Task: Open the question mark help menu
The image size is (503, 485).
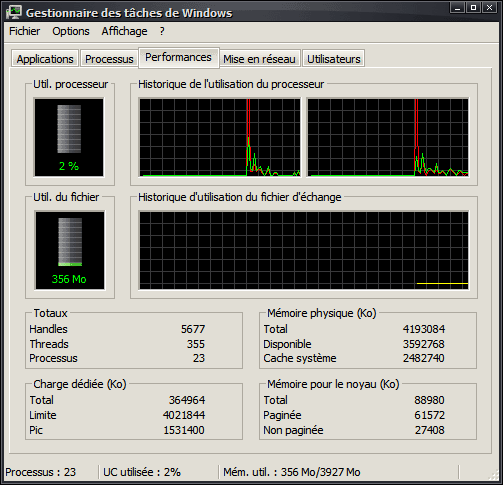Action: tap(162, 31)
